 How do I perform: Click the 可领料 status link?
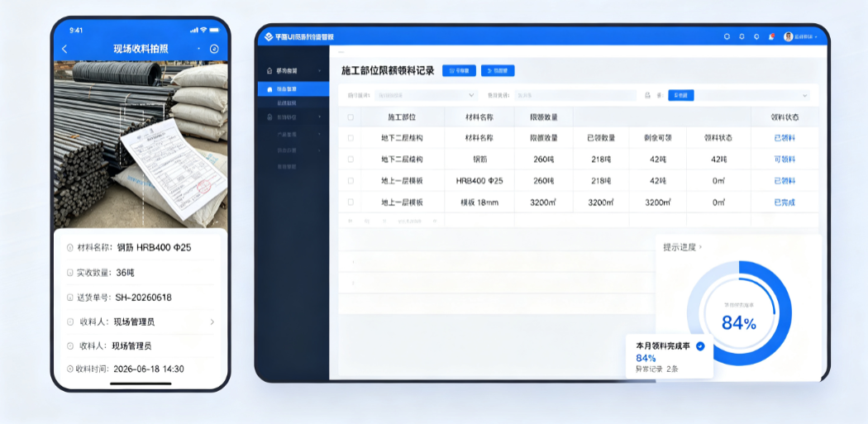click(785, 160)
